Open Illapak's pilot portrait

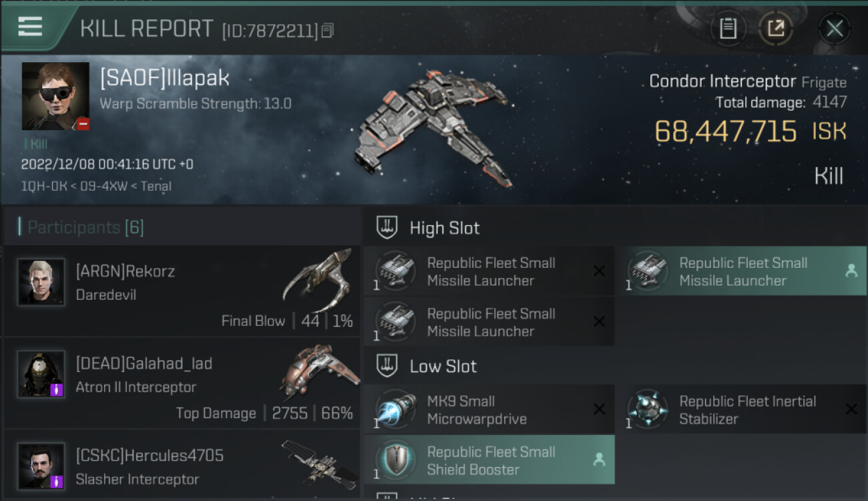click(x=55, y=96)
